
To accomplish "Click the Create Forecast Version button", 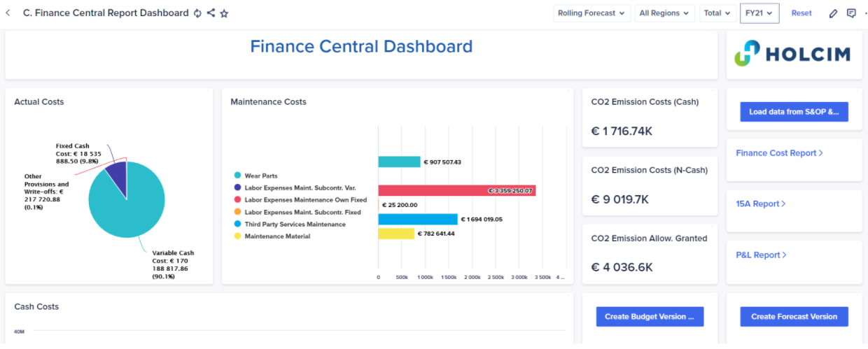I will click(794, 316).
